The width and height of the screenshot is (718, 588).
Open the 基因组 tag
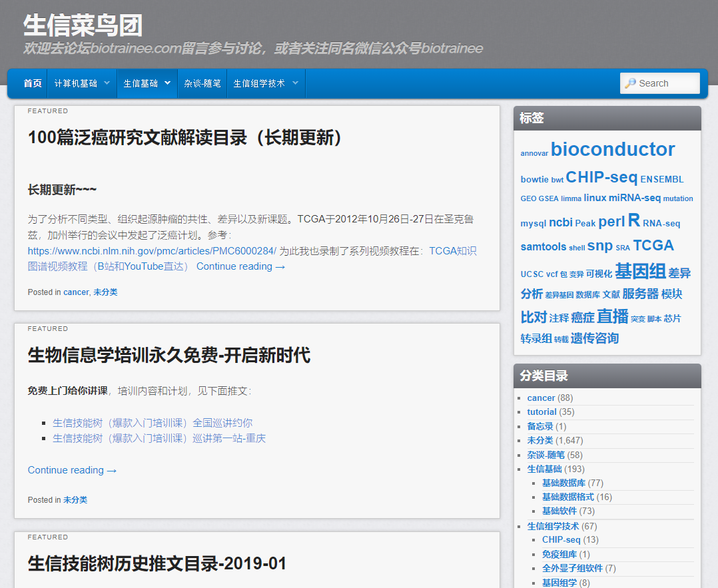point(639,272)
